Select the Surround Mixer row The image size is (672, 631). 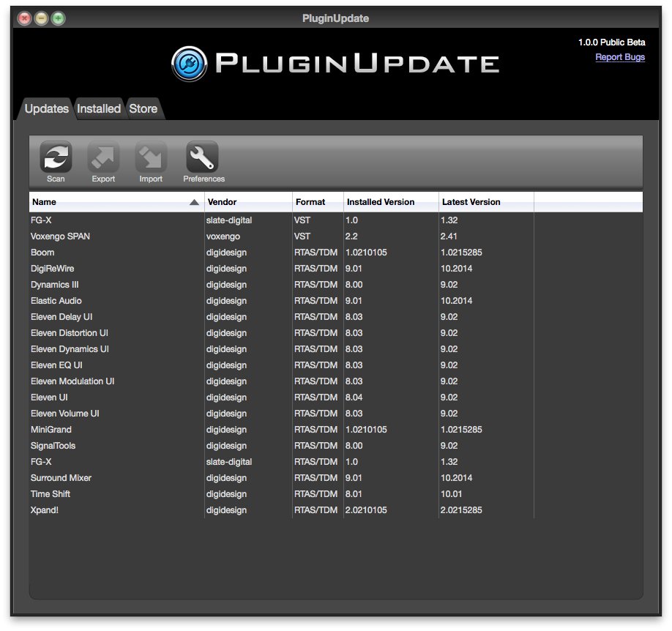pyautogui.click(x=336, y=478)
